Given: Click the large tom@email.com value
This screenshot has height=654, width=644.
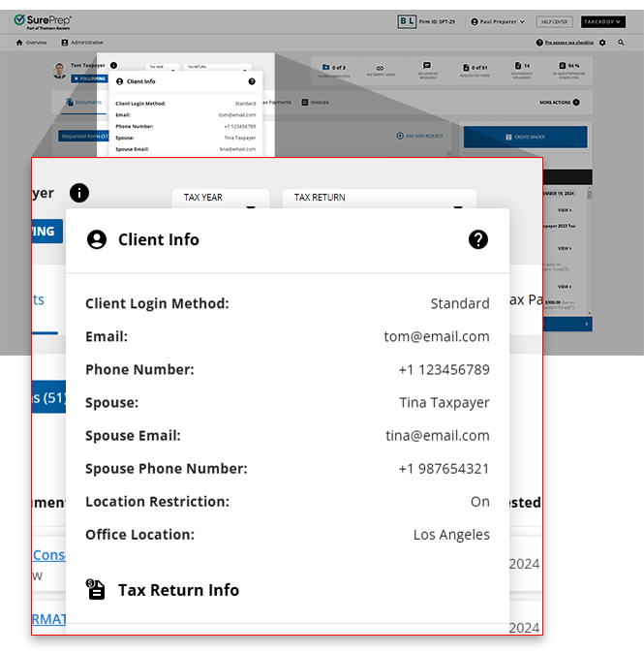Looking at the screenshot, I should (x=437, y=336).
